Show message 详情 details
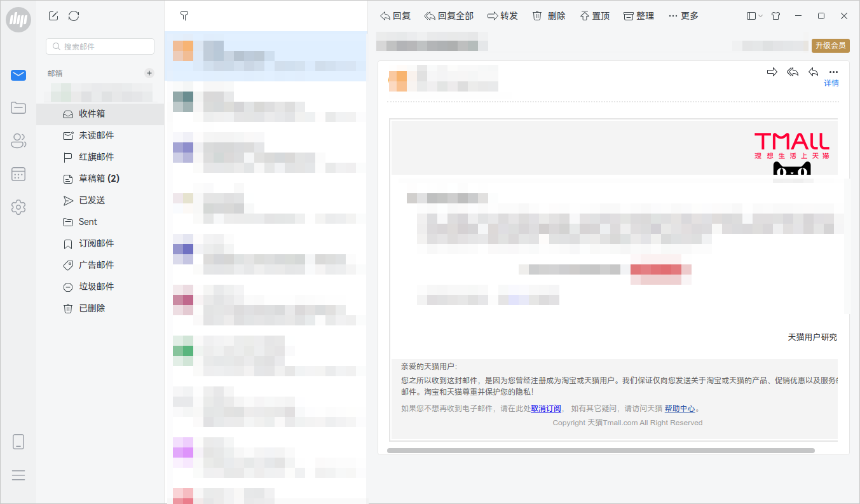This screenshot has height=504, width=860. (x=831, y=83)
